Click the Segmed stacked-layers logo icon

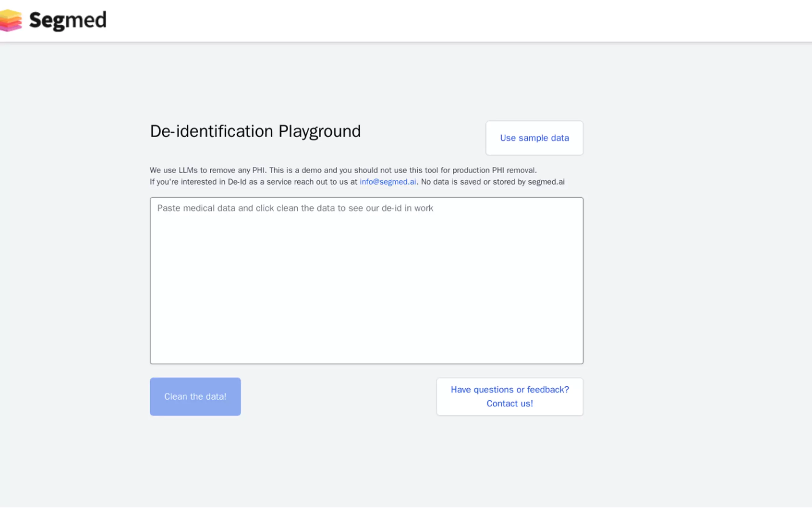click(x=11, y=20)
